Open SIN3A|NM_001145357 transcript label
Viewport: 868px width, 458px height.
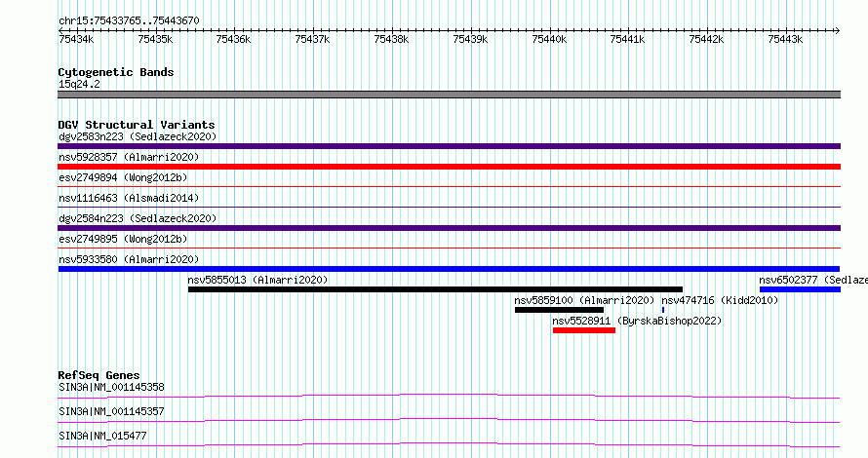tap(111, 411)
